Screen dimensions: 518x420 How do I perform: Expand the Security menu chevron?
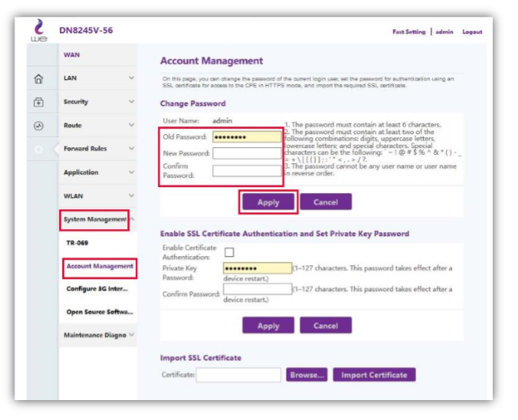pos(132,101)
